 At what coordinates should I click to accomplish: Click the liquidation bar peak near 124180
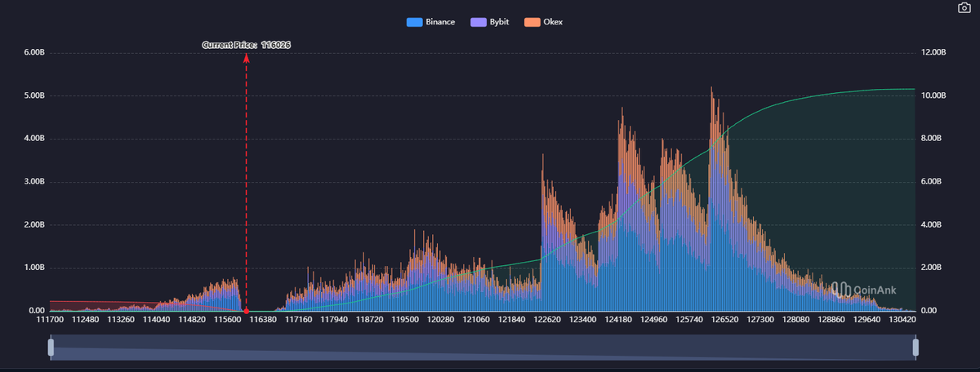(x=622, y=208)
